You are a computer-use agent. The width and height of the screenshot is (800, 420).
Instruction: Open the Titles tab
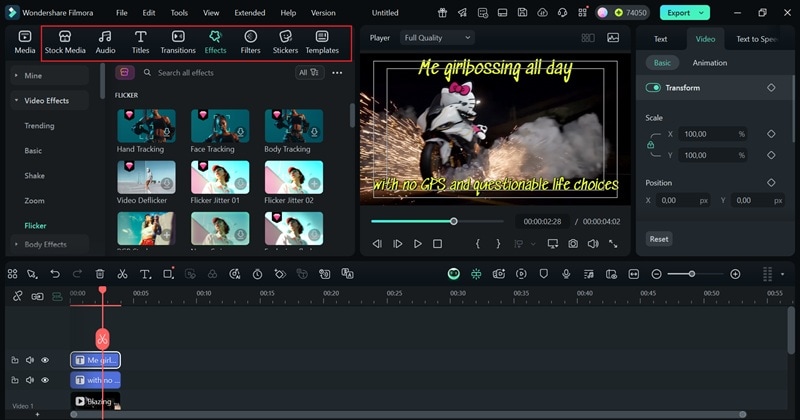tap(140, 42)
